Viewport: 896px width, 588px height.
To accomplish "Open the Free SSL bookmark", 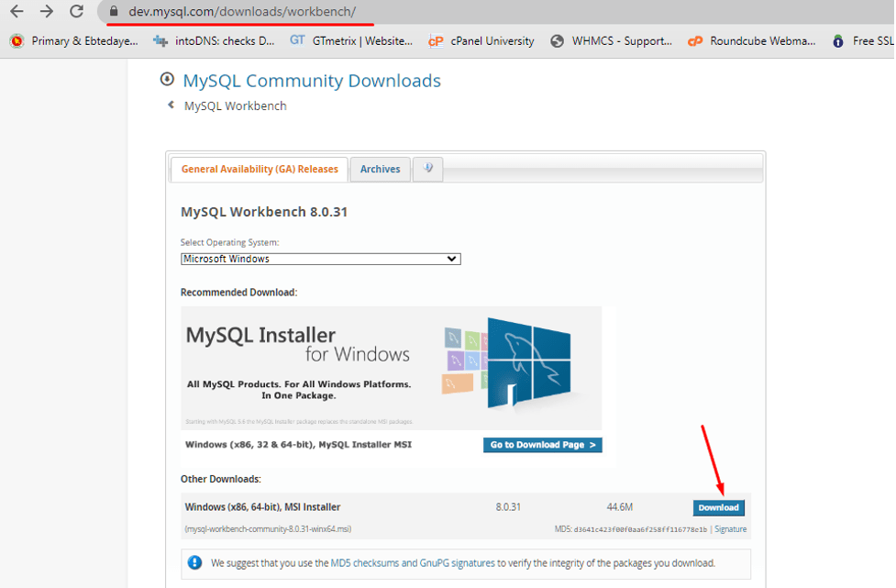I will point(863,41).
